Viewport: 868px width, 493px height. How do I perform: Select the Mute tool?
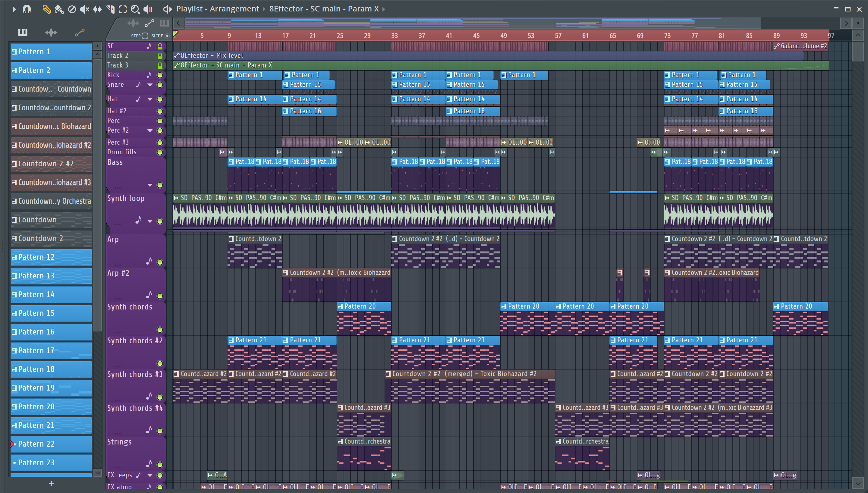85,9
